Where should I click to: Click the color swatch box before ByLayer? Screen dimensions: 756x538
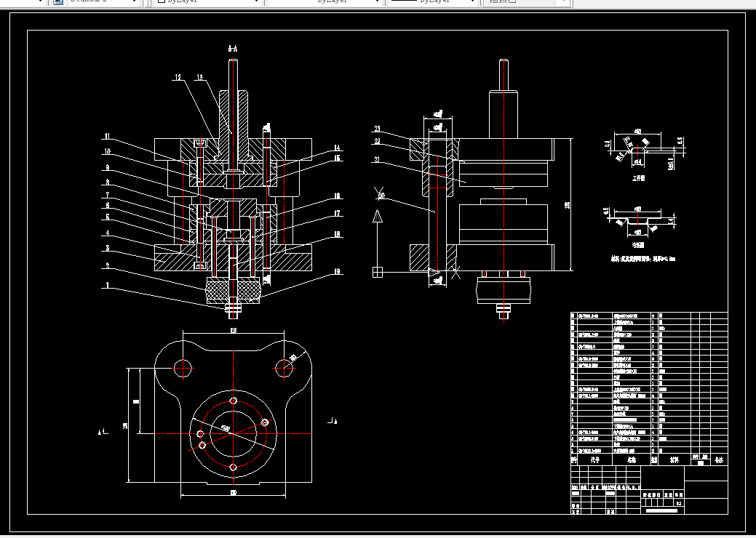[162, 1]
